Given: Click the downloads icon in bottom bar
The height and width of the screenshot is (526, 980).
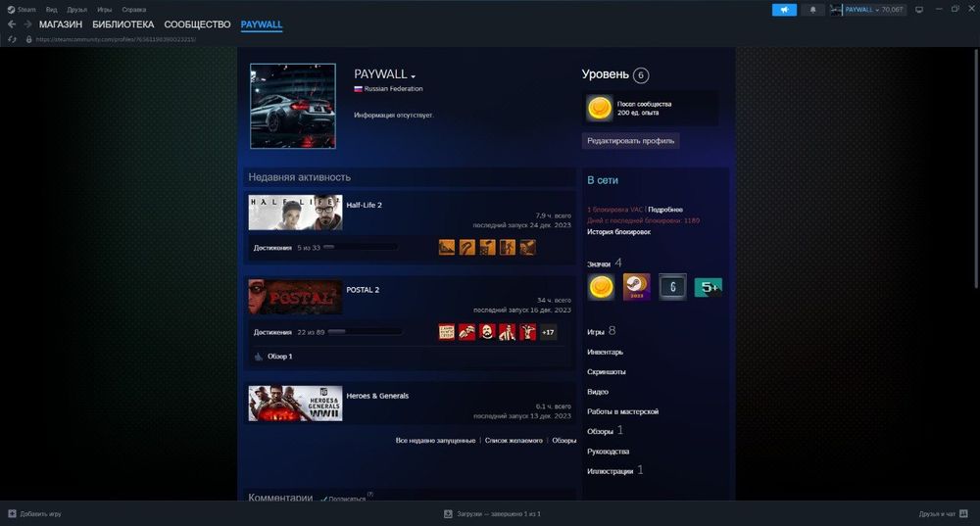Looking at the screenshot, I should (448, 513).
